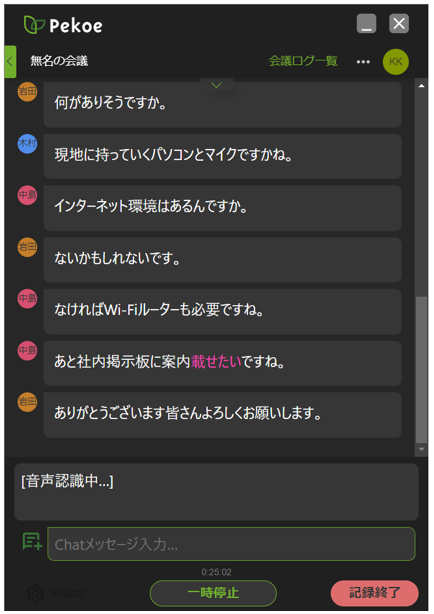Click 木村 blue speaker avatar
The width and height of the screenshot is (434, 614).
pos(27,143)
